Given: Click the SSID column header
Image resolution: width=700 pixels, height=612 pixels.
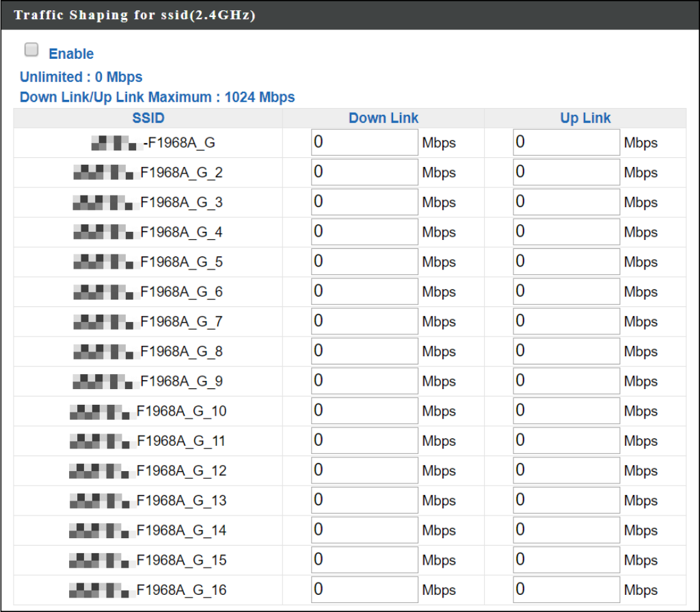Looking at the screenshot, I should pyautogui.click(x=148, y=118).
